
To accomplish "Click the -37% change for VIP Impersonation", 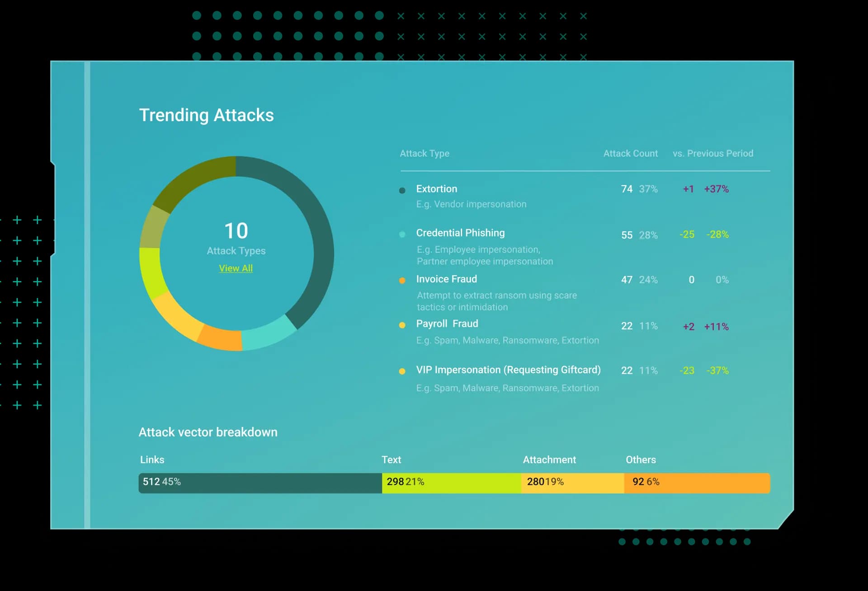I will point(717,371).
